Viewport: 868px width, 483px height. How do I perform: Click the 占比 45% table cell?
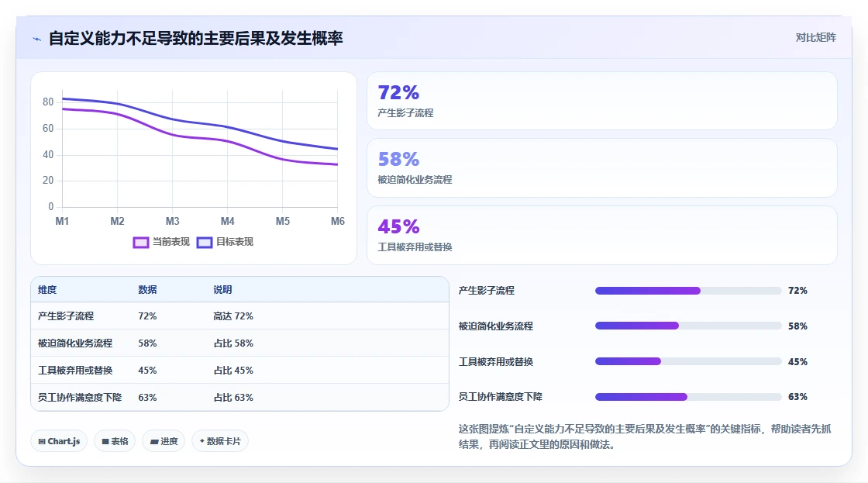pos(233,371)
